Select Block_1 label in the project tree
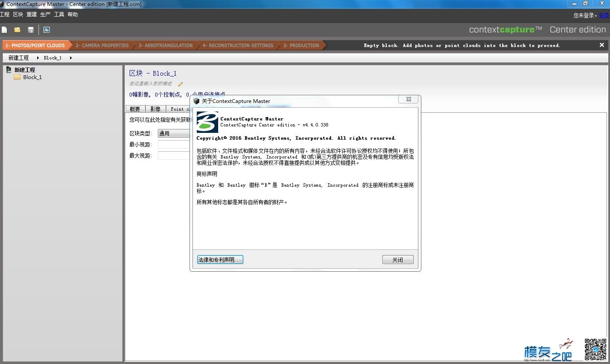 (33, 77)
